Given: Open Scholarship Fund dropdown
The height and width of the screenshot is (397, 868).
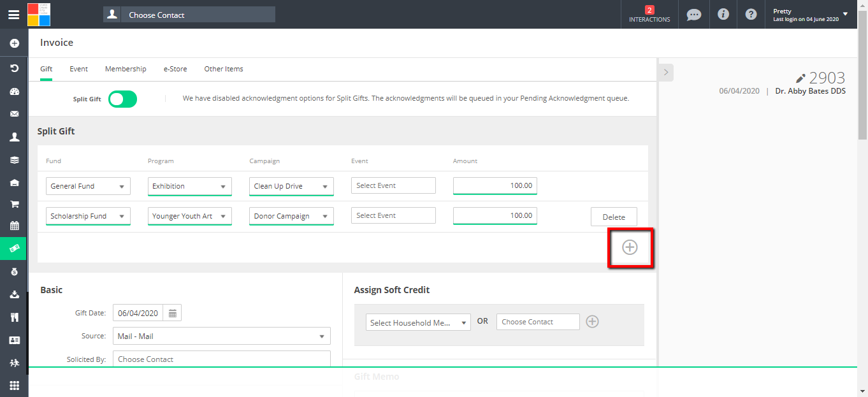Looking at the screenshot, I should point(88,216).
